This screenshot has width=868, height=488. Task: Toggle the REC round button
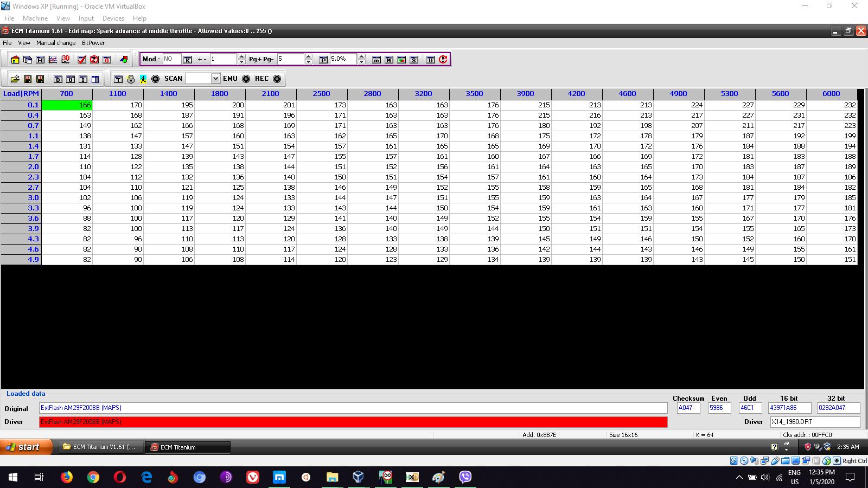coord(277,79)
